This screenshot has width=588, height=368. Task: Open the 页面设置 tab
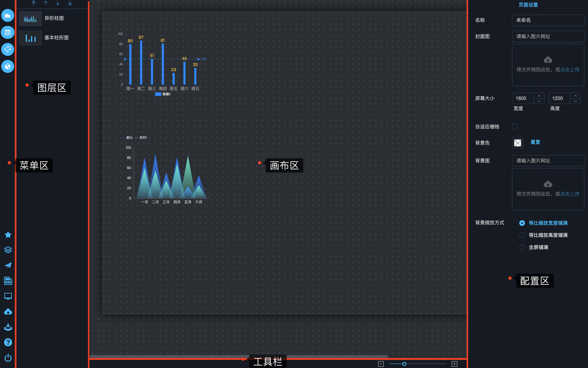tap(528, 5)
